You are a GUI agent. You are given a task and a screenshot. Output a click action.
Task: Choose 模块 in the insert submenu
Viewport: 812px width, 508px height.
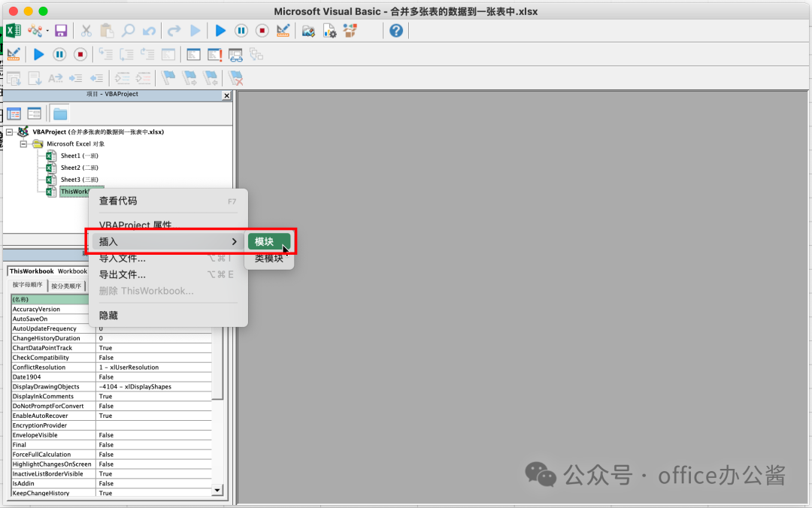pos(268,242)
